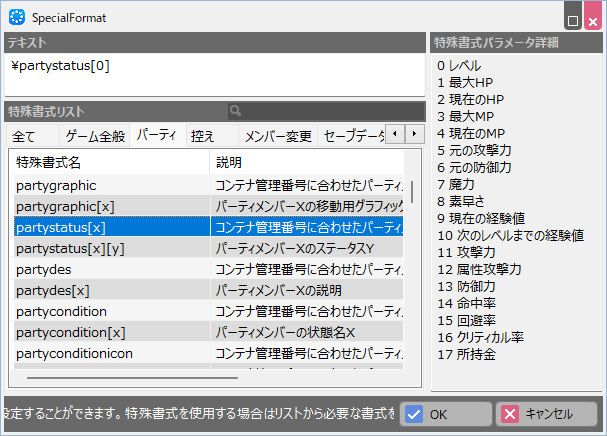607x436 pixels.
Task: Open the ゲーム全般 tab
Action: point(95,135)
